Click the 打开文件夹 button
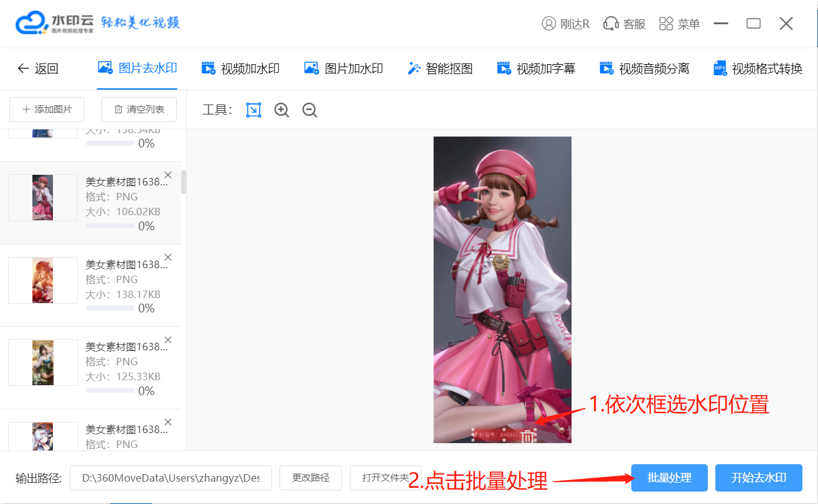 click(385, 478)
